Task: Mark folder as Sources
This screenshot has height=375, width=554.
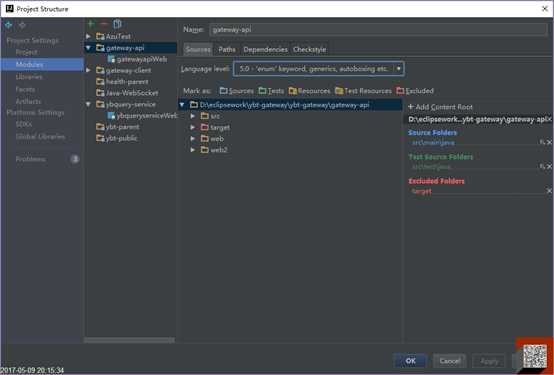Action: (x=236, y=91)
